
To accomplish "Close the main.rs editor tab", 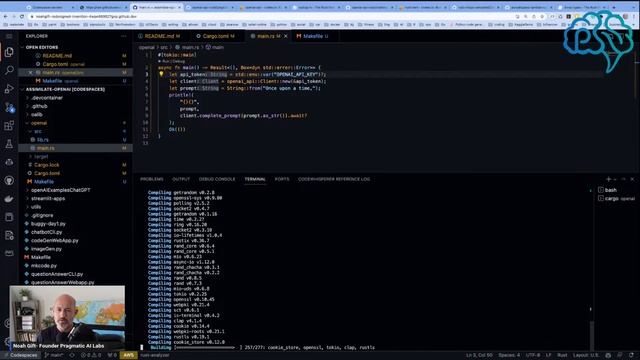I will click(285, 36).
